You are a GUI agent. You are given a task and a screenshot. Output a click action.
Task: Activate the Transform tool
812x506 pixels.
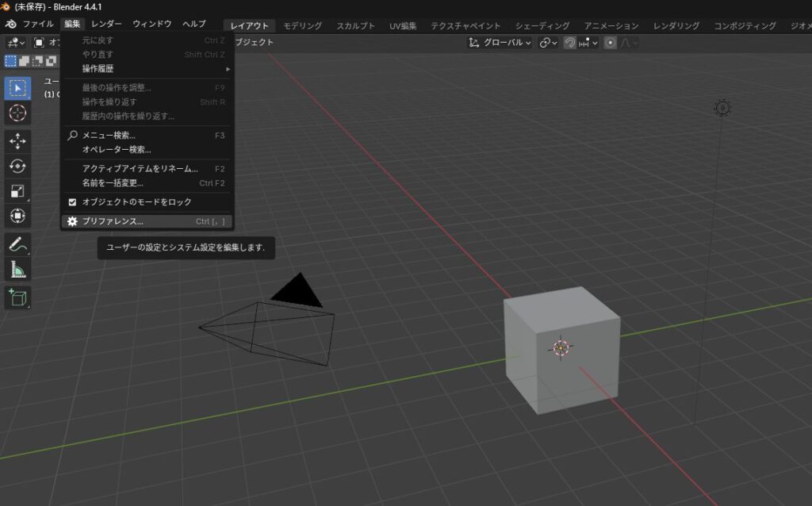tap(17, 215)
